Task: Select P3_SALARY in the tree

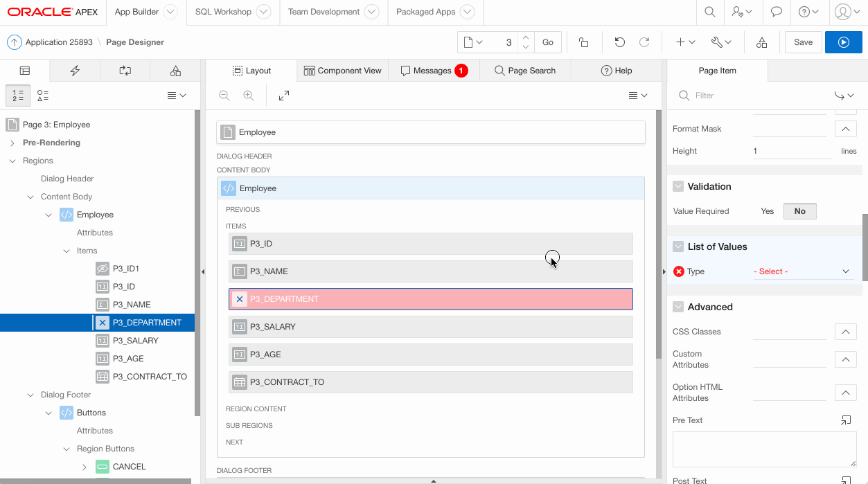Action: pos(135,341)
